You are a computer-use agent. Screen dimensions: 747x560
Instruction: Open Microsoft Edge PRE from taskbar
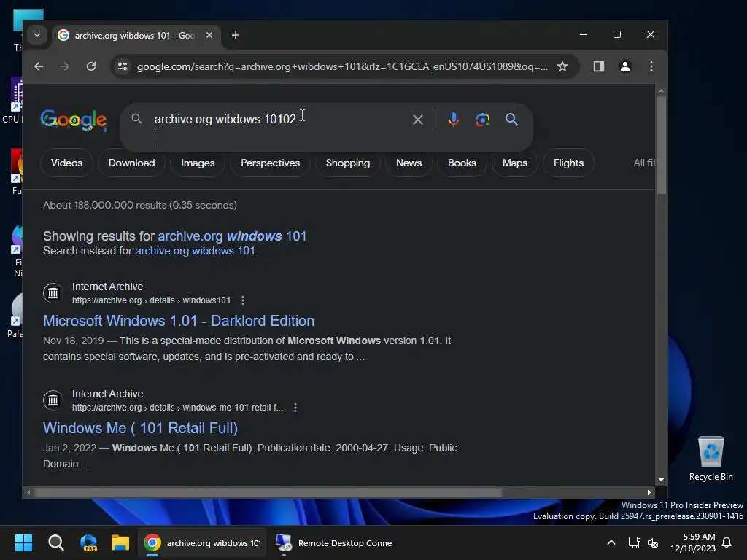pyautogui.click(x=88, y=542)
